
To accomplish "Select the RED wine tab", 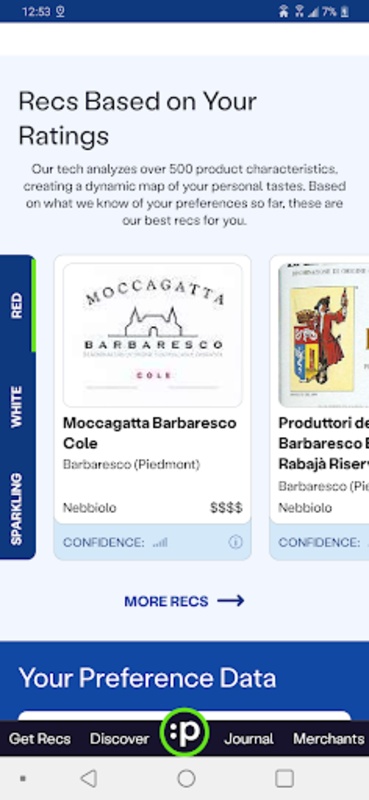I will click(x=17, y=305).
